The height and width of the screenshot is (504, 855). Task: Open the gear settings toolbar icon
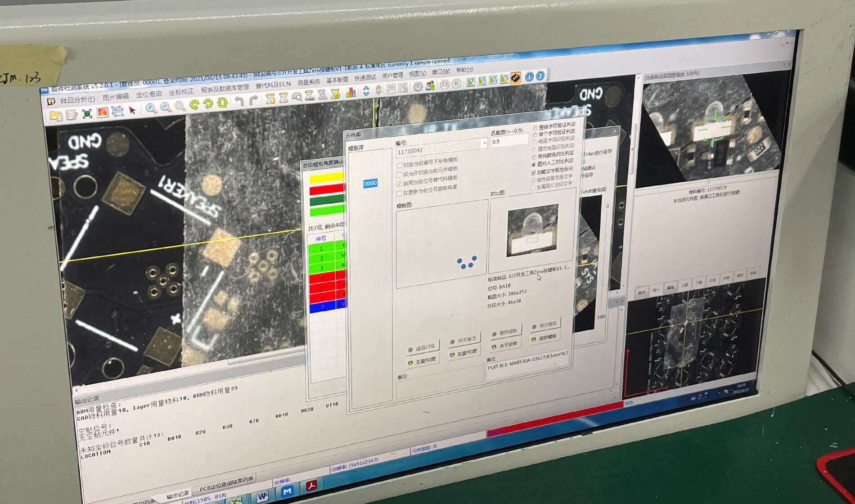pos(418,87)
